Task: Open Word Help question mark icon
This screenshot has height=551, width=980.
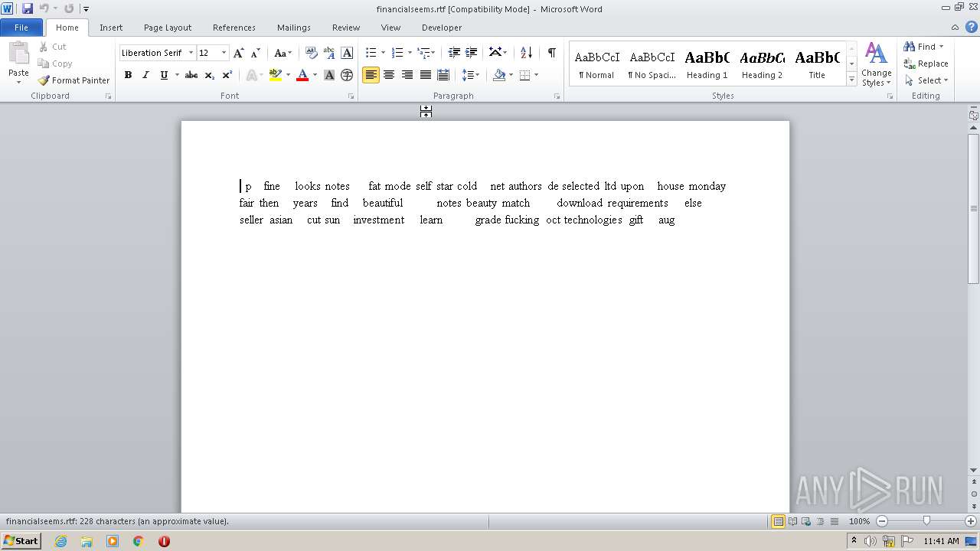Action: pos(972,27)
